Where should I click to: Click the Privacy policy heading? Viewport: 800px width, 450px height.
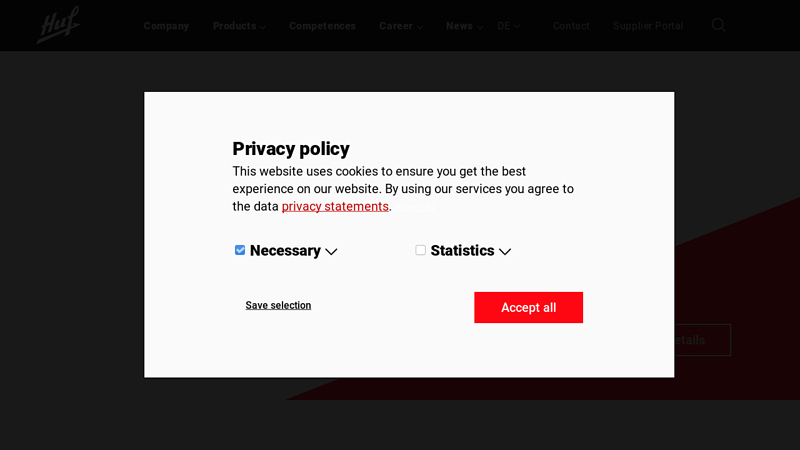[x=291, y=149]
